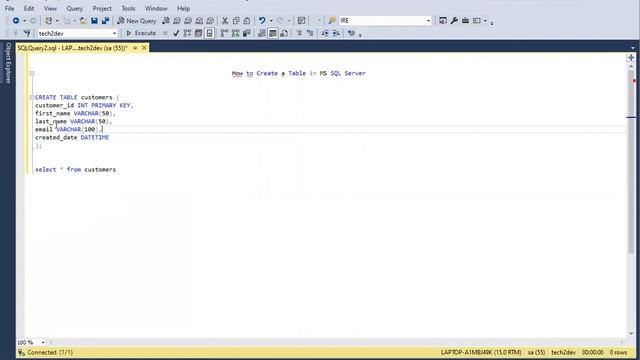Comment out the selected lines
640x360 pixels.
(x=299, y=33)
